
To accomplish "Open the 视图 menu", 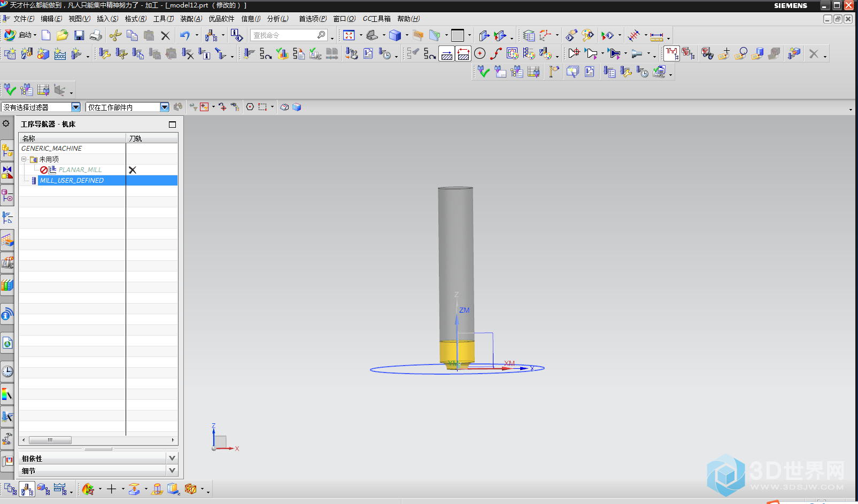I will point(80,19).
